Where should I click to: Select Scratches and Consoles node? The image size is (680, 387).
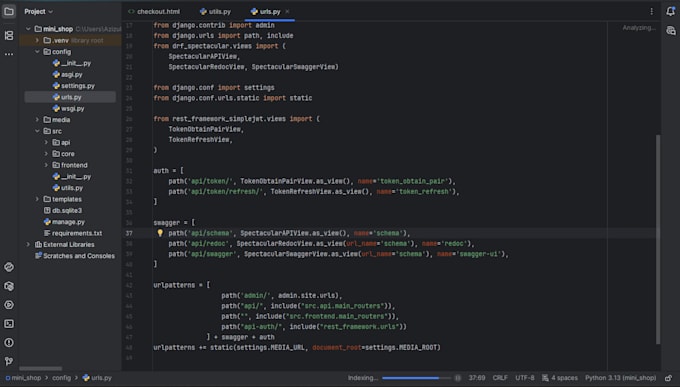(x=75, y=256)
